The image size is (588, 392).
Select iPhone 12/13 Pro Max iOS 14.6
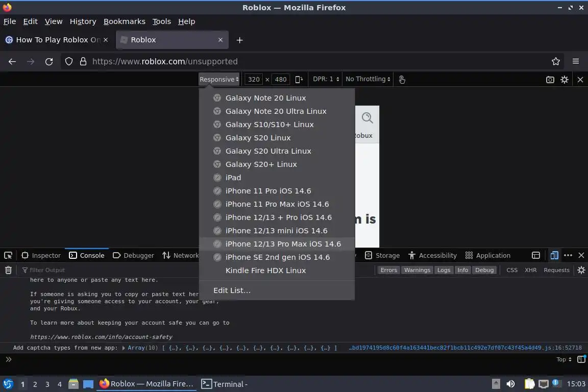click(x=277, y=244)
